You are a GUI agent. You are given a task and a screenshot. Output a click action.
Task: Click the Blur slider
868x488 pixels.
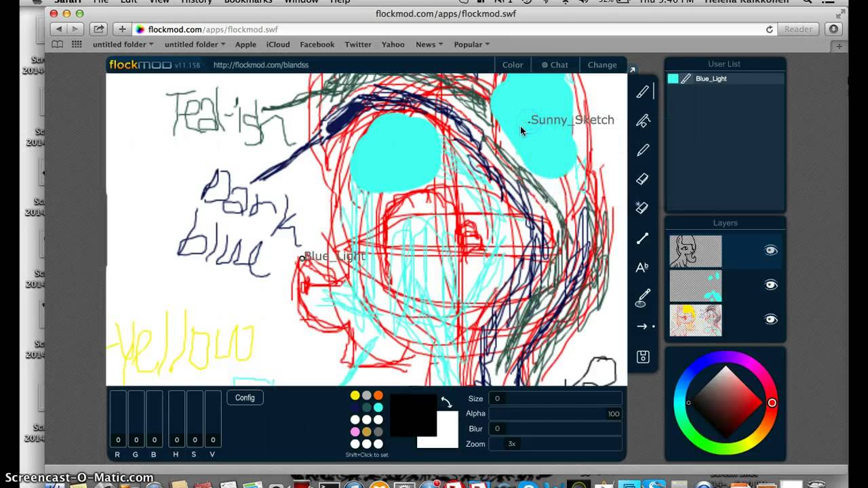556,428
